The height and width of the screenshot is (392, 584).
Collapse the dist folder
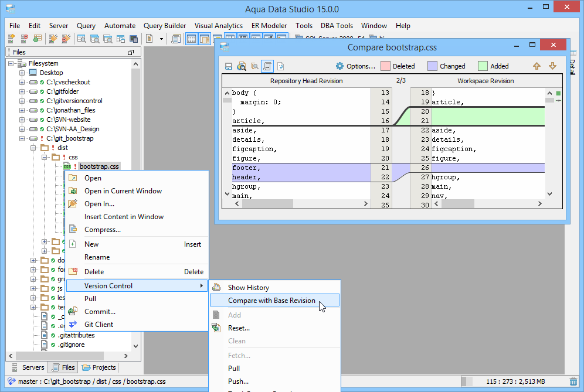[33, 148]
